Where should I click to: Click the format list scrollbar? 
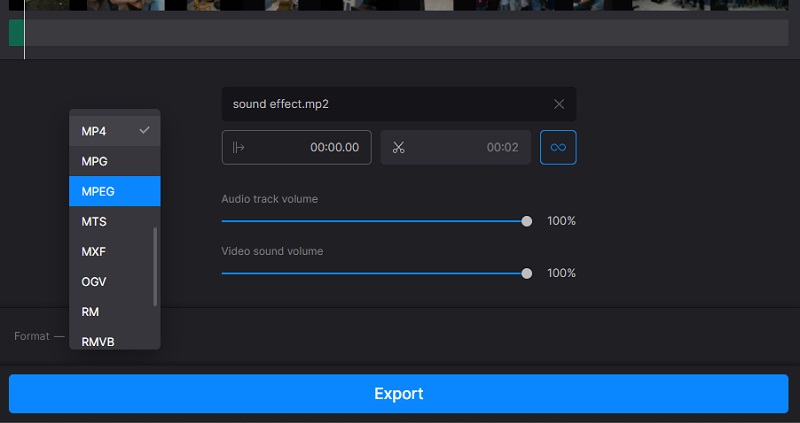155,266
